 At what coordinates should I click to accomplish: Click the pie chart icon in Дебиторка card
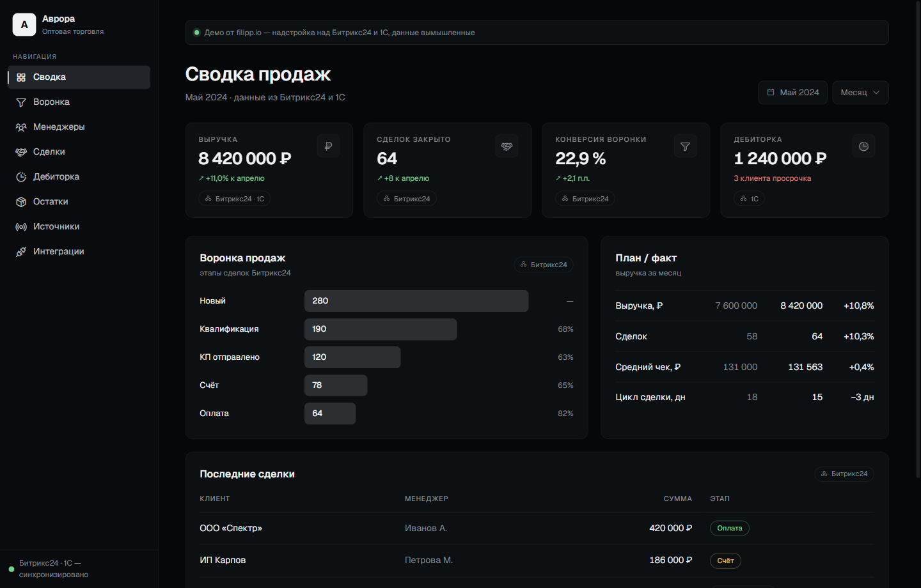(863, 146)
